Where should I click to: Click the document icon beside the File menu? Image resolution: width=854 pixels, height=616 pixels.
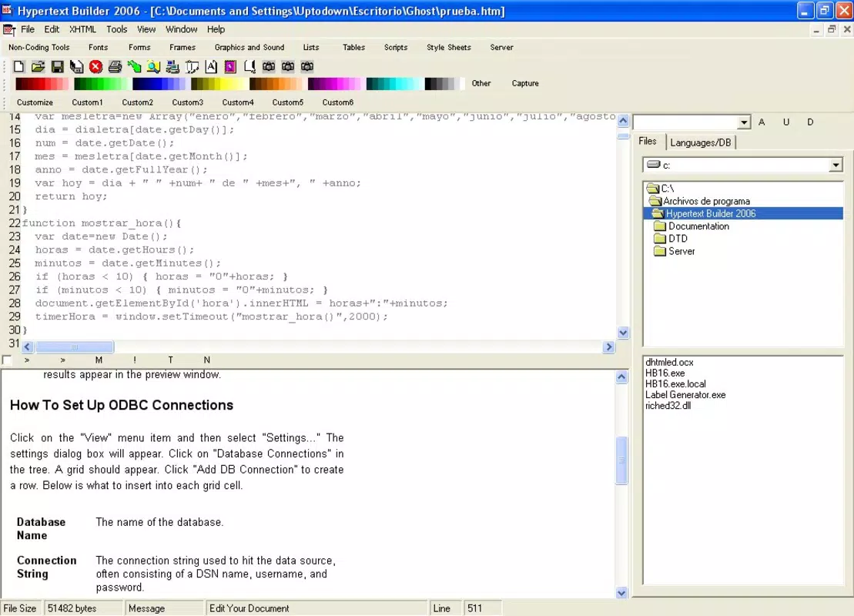pyautogui.click(x=9, y=30)
